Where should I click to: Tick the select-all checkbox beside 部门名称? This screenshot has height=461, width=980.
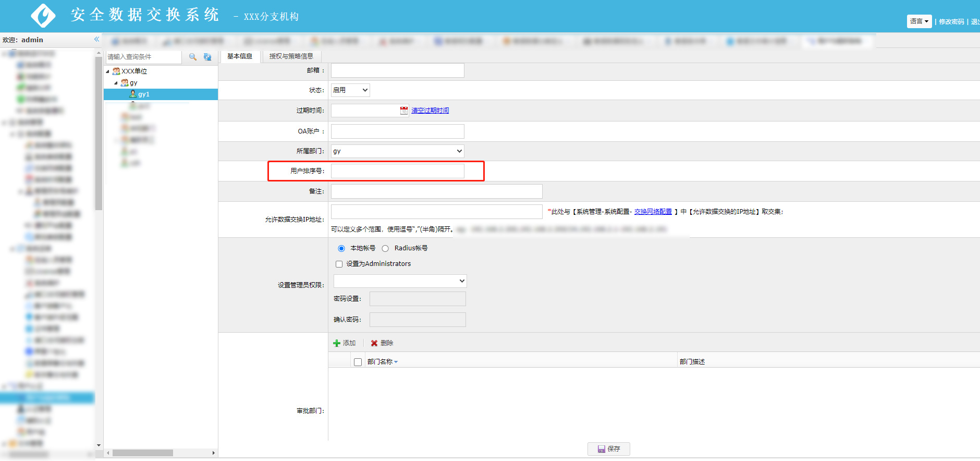358,362
